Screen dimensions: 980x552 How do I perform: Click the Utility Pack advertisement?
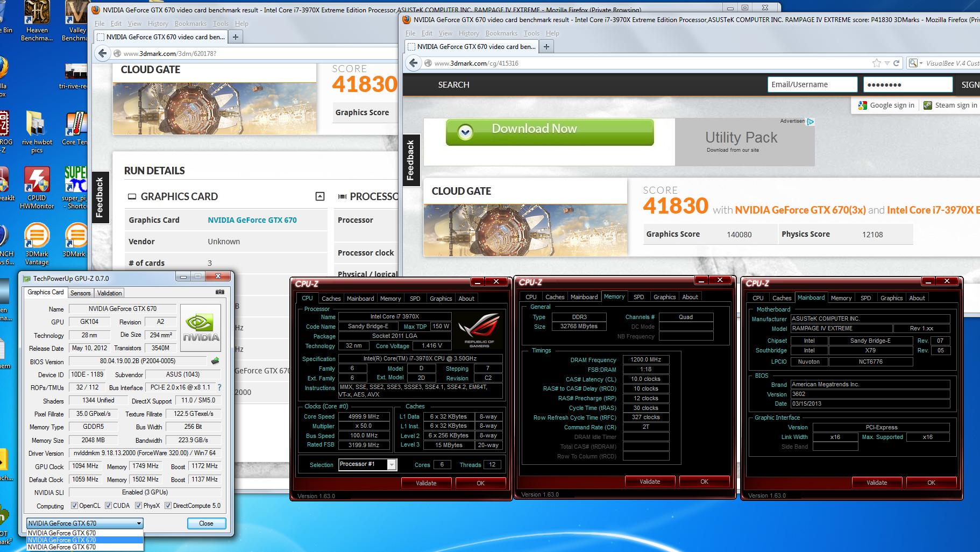[x=744, y=142]
